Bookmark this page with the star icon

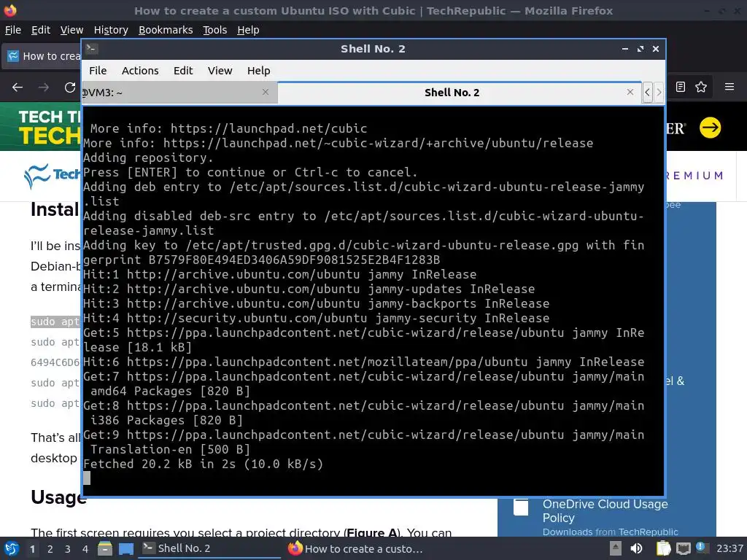[x=701, y=87]
